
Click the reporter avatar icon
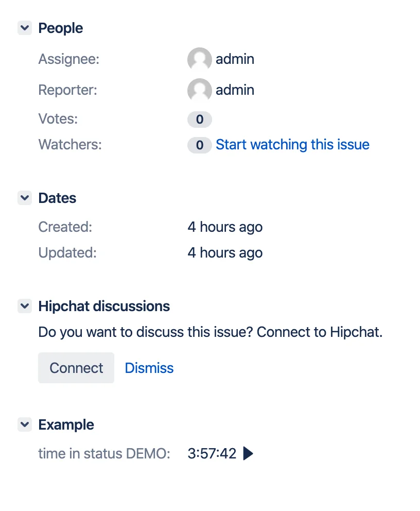(200, 90)
